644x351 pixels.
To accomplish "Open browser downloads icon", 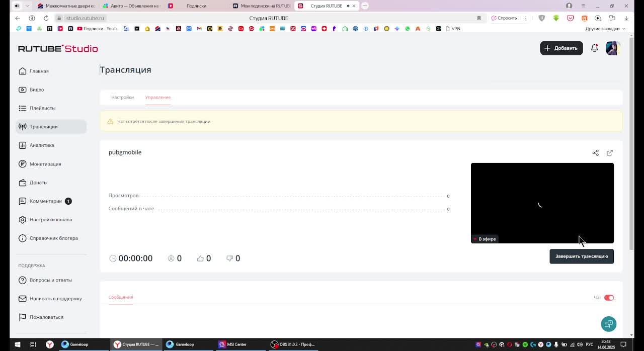I will (626, 18).
